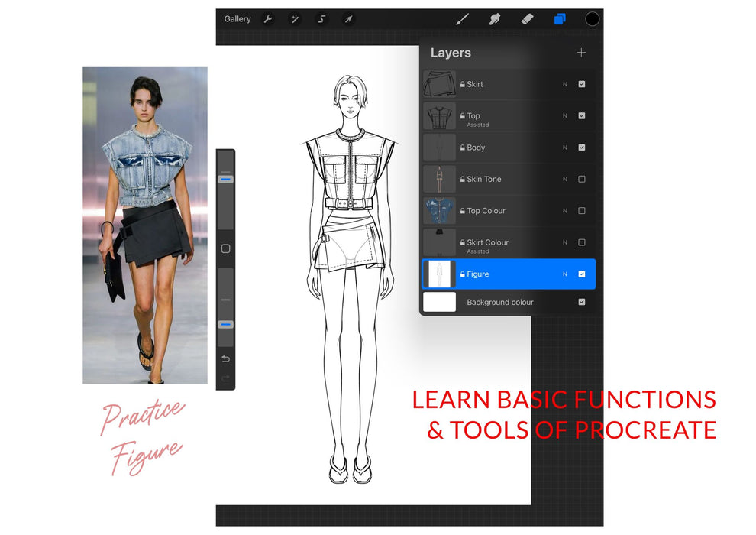Open the Selection tool
756x535 pixels.
[x=321, y=19]
